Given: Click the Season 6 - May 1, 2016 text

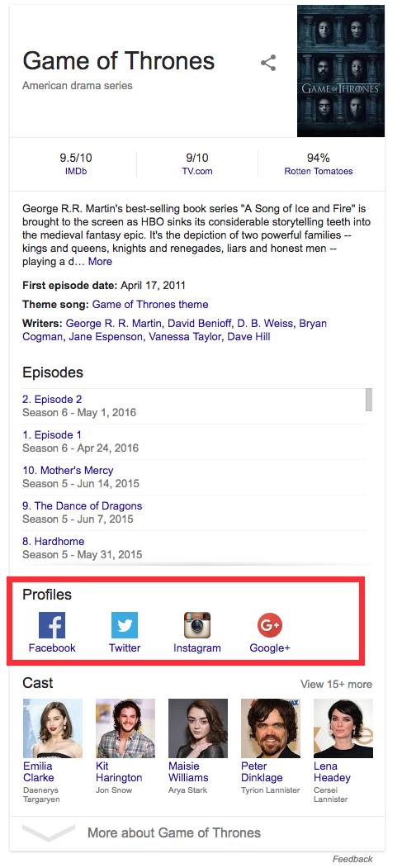Looking at the screenshot, I should 79,412.
